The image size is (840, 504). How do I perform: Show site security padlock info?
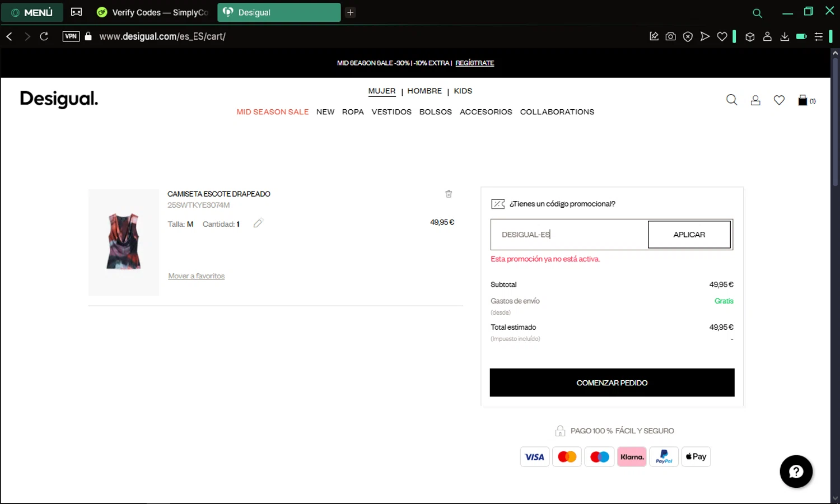pos(88,36)
